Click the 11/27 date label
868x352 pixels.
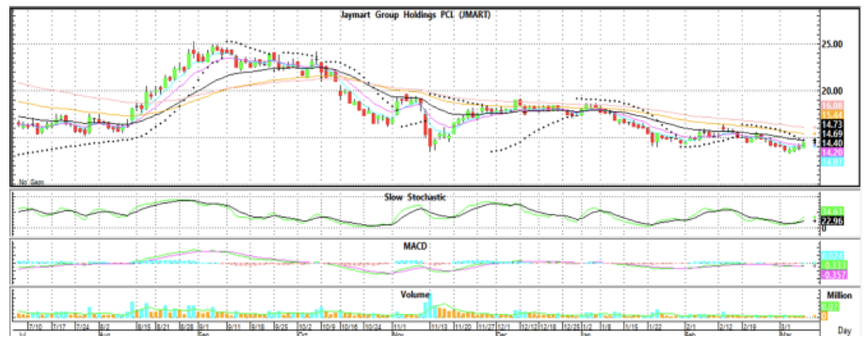(x=487, y=327)
